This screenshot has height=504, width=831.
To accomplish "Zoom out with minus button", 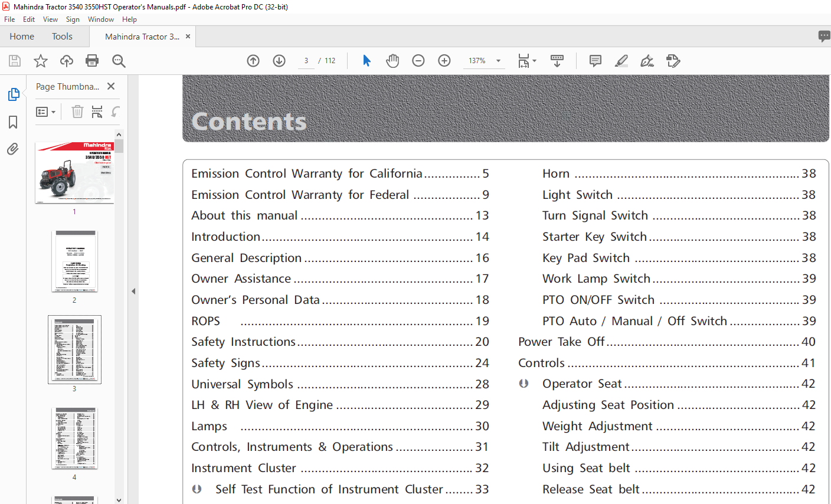I will 418,61.
